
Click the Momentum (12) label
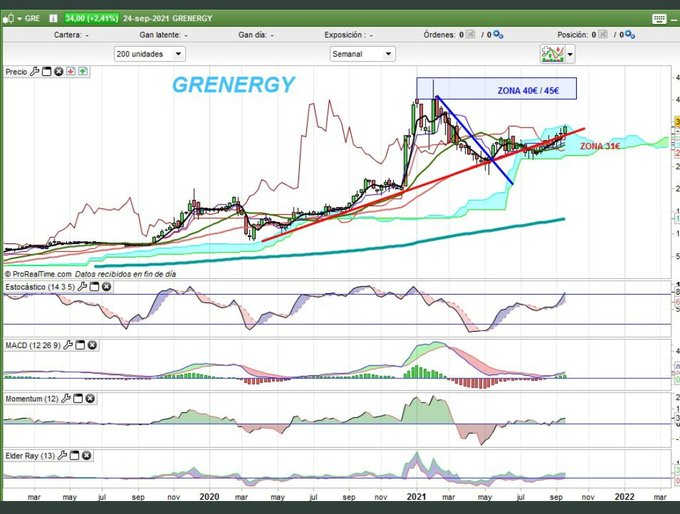click(32, 399)
